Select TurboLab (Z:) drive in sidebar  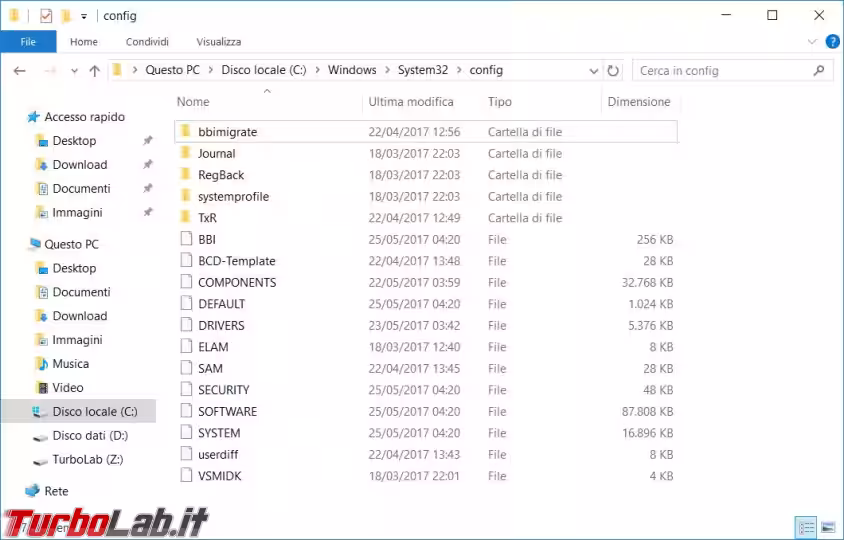point(88,460)
